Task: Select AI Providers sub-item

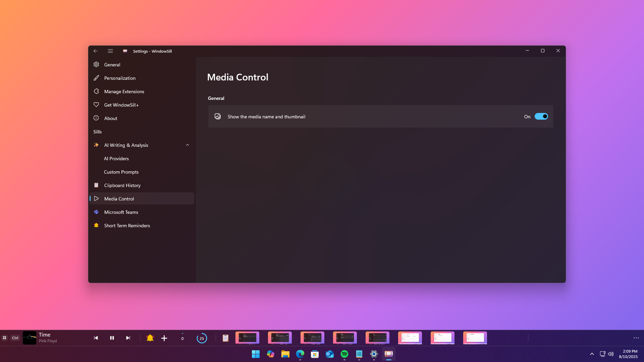Action: 116,159
